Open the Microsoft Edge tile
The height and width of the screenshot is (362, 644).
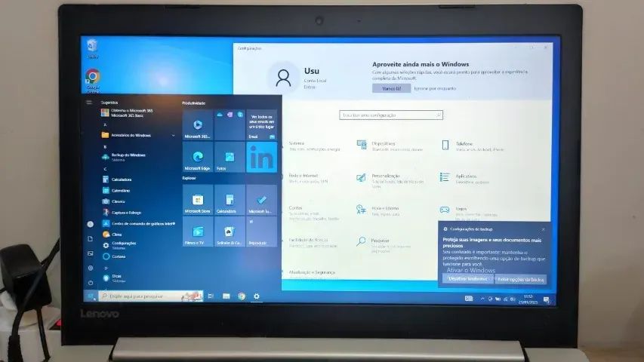198,157
